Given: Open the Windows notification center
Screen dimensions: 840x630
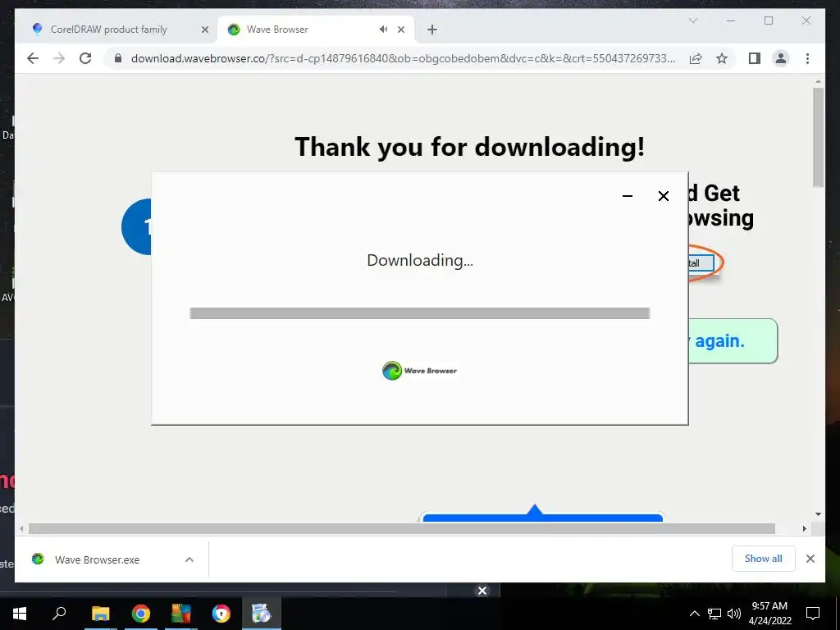Looking at the screenshot, I should pos(813,614).
